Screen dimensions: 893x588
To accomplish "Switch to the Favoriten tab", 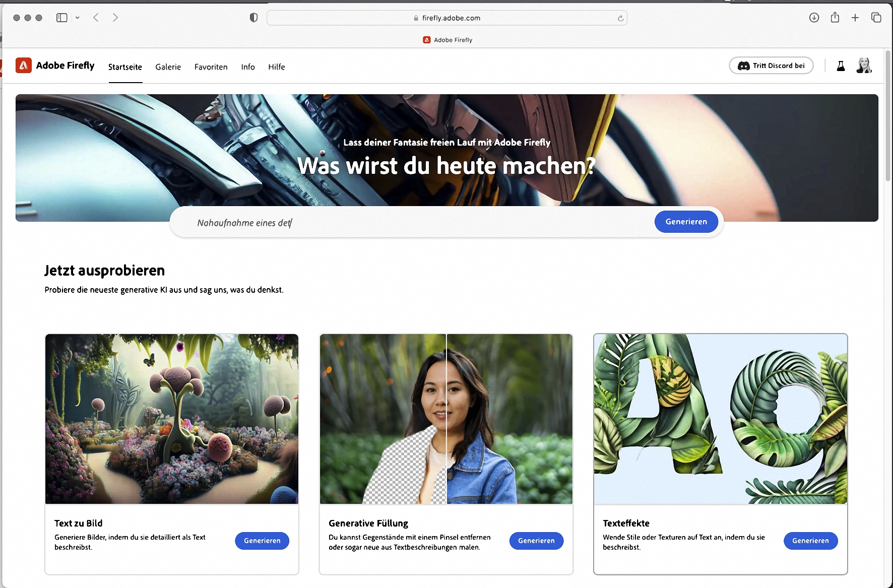I will 211,67.
